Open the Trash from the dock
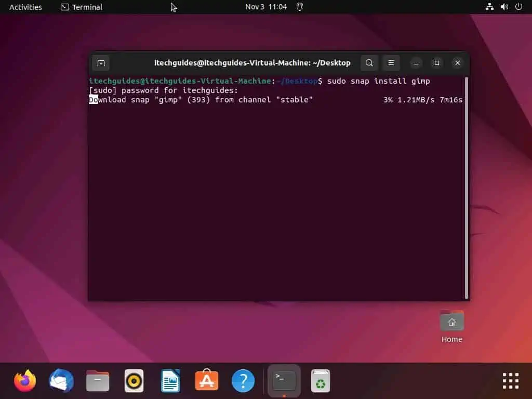532x399 pixels. (x=320, y=380)
